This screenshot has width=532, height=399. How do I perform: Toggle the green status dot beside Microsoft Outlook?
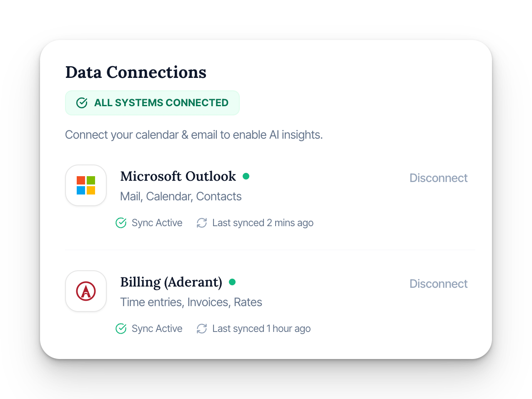coord(246,176)
